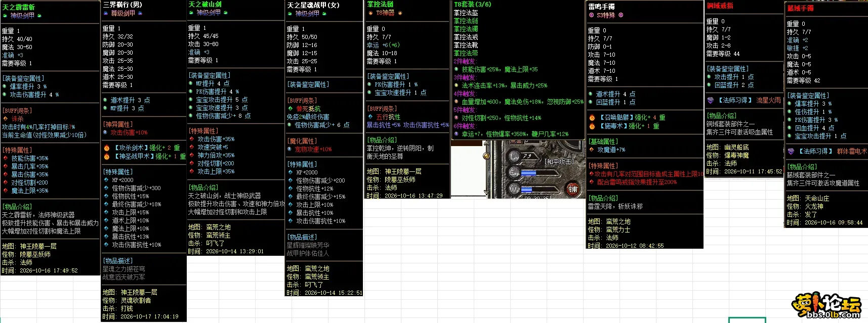Click the bbs.0lb.com forum logo

coord(826,306)
